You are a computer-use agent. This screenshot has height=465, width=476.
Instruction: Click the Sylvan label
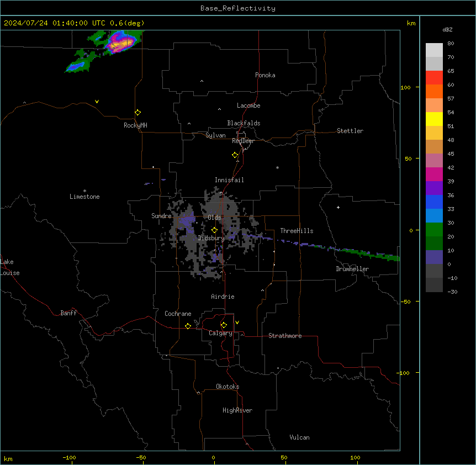click(215, 135)
